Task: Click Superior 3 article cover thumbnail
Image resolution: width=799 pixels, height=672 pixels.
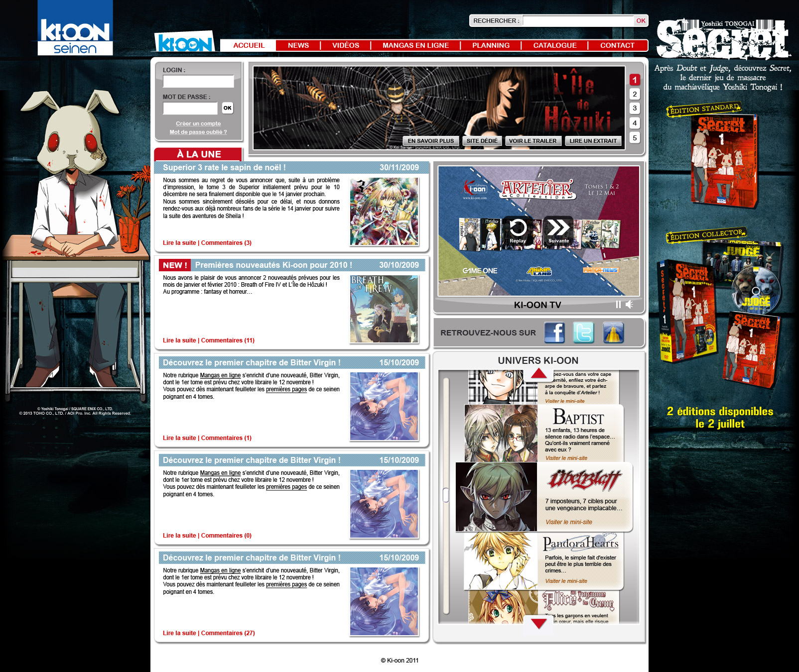Action: (x=384, y=212)
